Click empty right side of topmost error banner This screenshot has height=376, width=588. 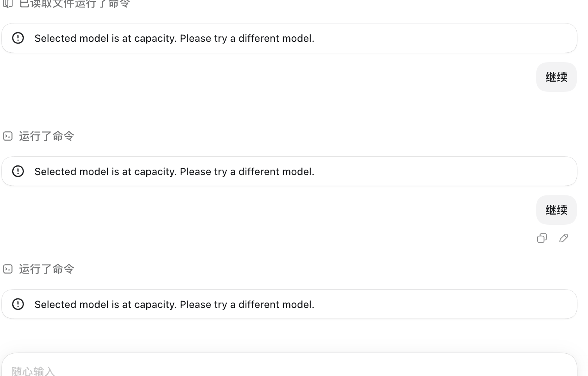point(446,38)
